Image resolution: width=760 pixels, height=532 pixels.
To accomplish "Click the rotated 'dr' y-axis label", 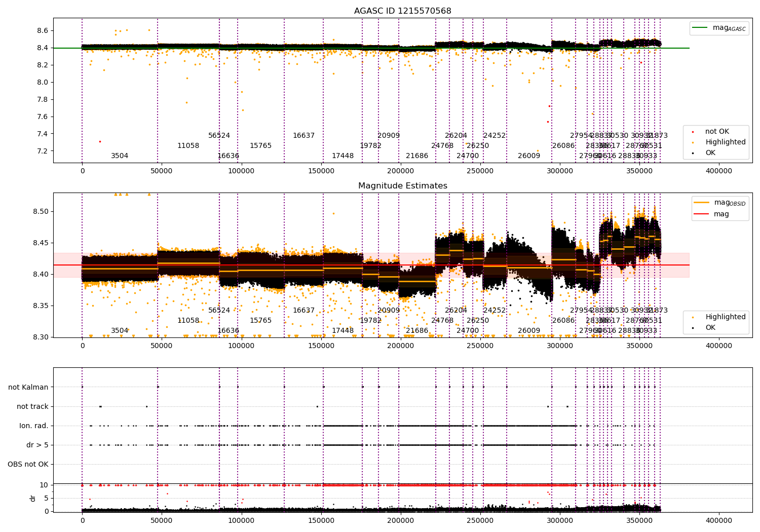I will (33, 498).
